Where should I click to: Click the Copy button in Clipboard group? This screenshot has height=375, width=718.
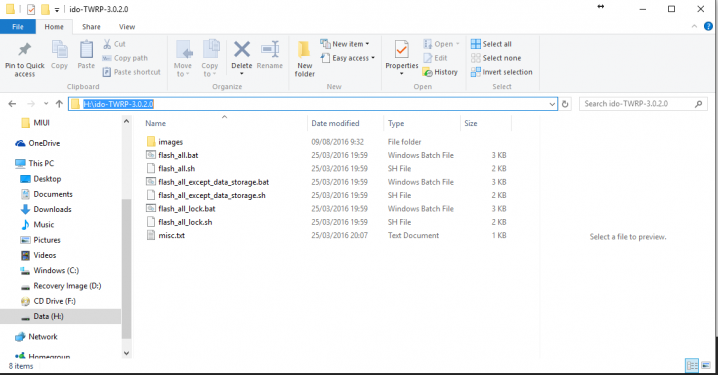[x=60, y=54]
